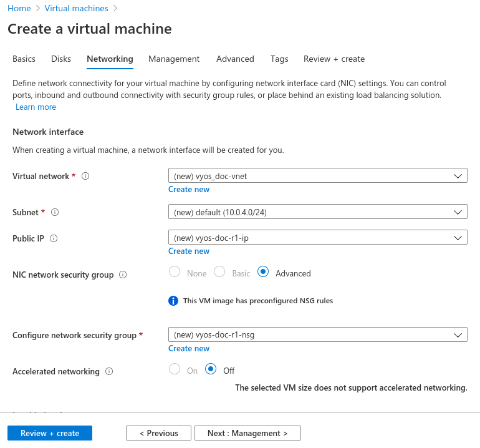Viewport: 480px width, 448px height.
Task: Click blue info icon for preconfigured NSG rules
Action: tap(174, 301)
